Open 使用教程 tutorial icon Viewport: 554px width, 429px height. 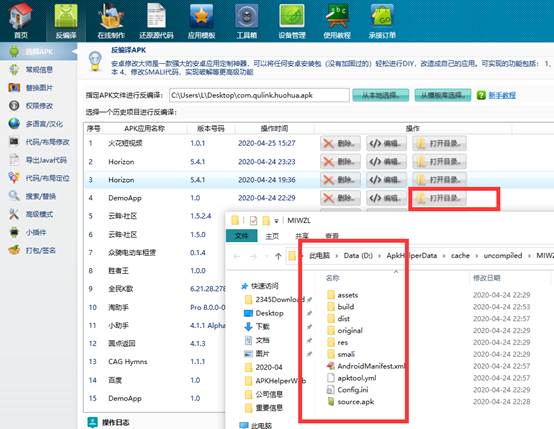(x=337, y=20)
